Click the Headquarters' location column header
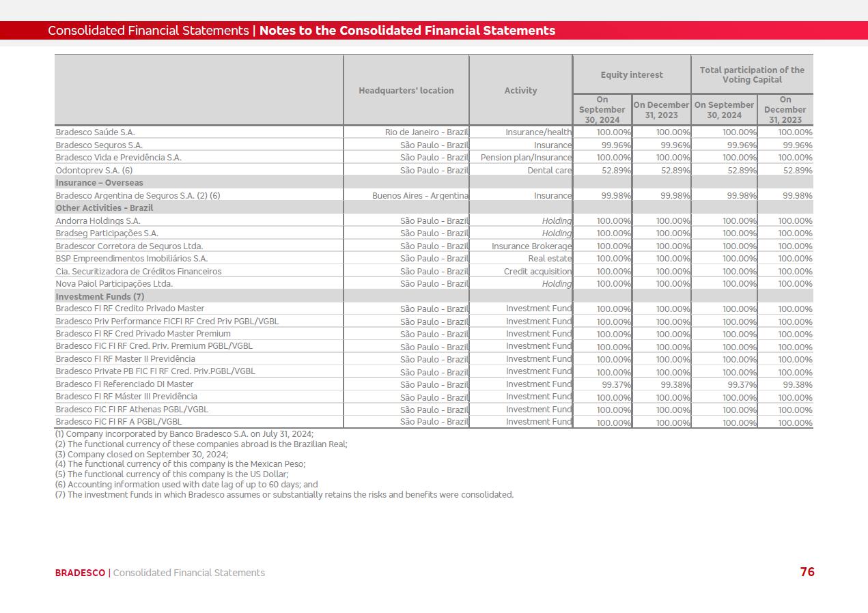The height and width of the screenshot is (613, 868). click(406, 90)
